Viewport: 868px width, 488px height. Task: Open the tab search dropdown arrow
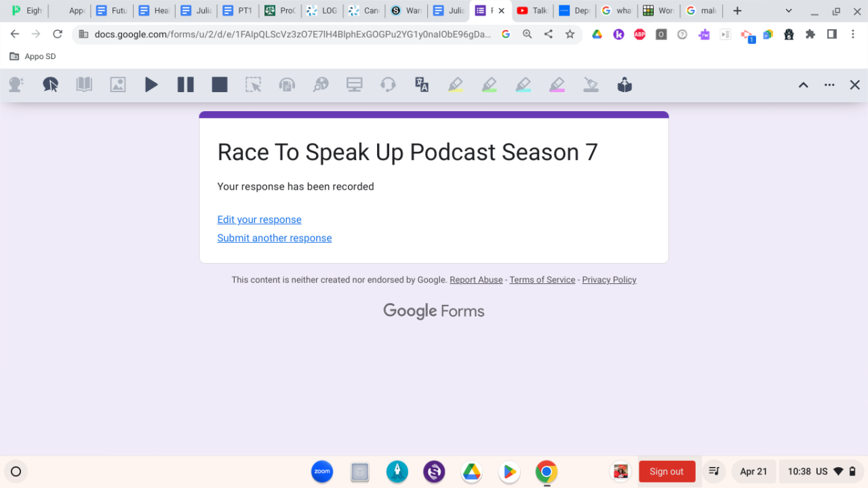789,11
